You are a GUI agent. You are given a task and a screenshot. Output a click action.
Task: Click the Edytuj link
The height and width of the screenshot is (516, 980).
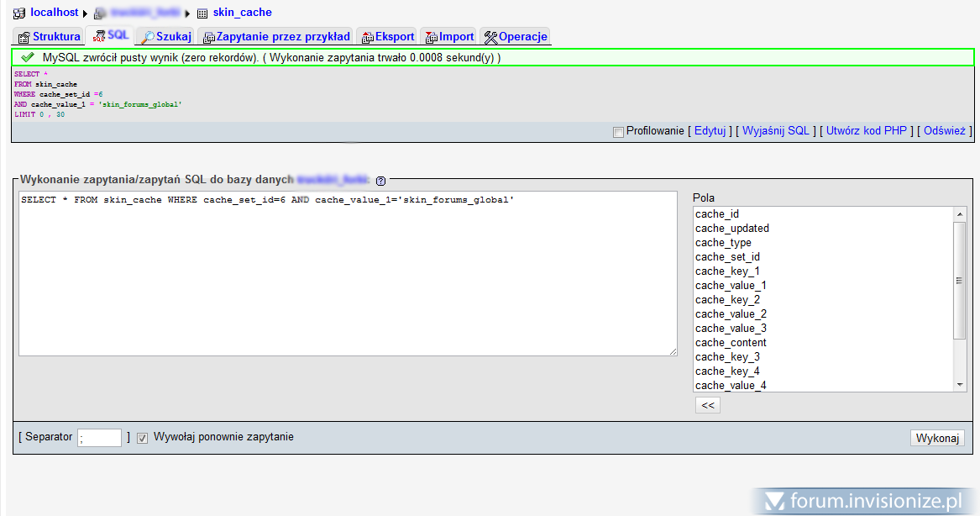(710, 131)
